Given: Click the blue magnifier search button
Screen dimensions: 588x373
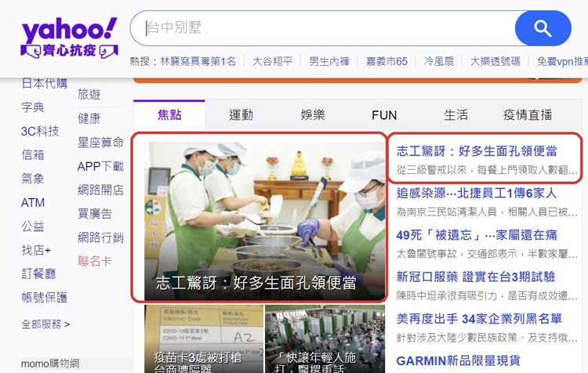Looking at the screenshot, I should click(x=543, y=28).
